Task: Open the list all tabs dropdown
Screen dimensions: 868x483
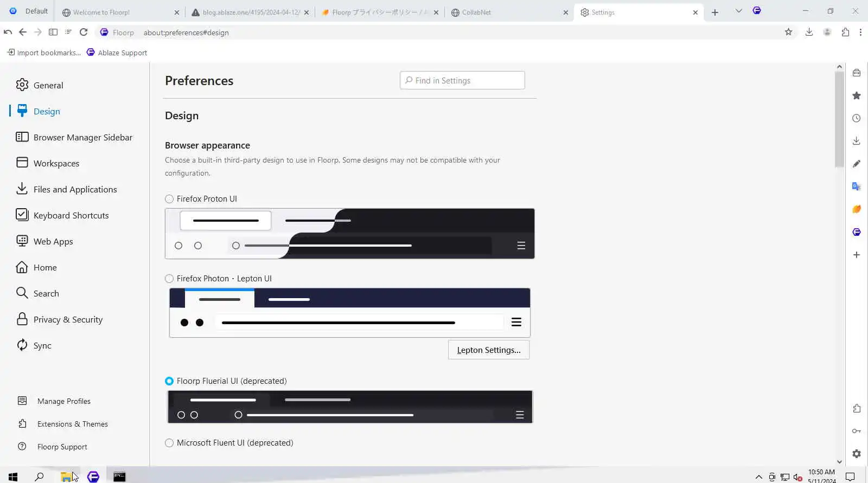Action: (738, 11)
